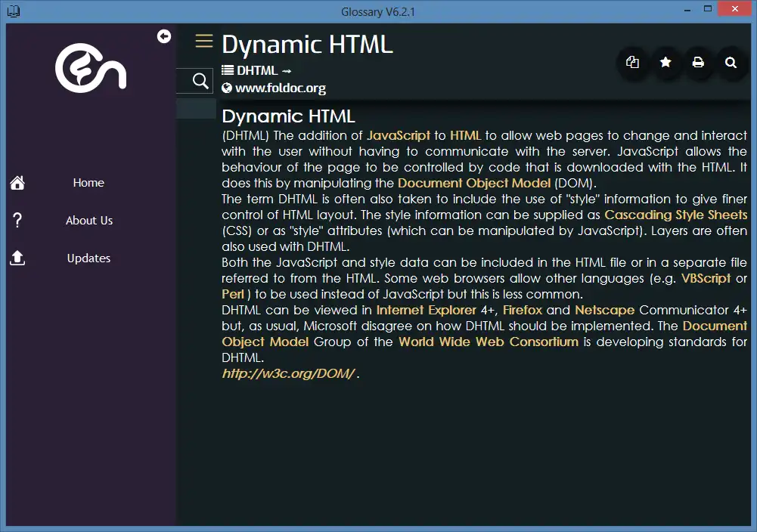Add entry to favorites star
Screen dimensions: 757x532
[x=665, y=62]
